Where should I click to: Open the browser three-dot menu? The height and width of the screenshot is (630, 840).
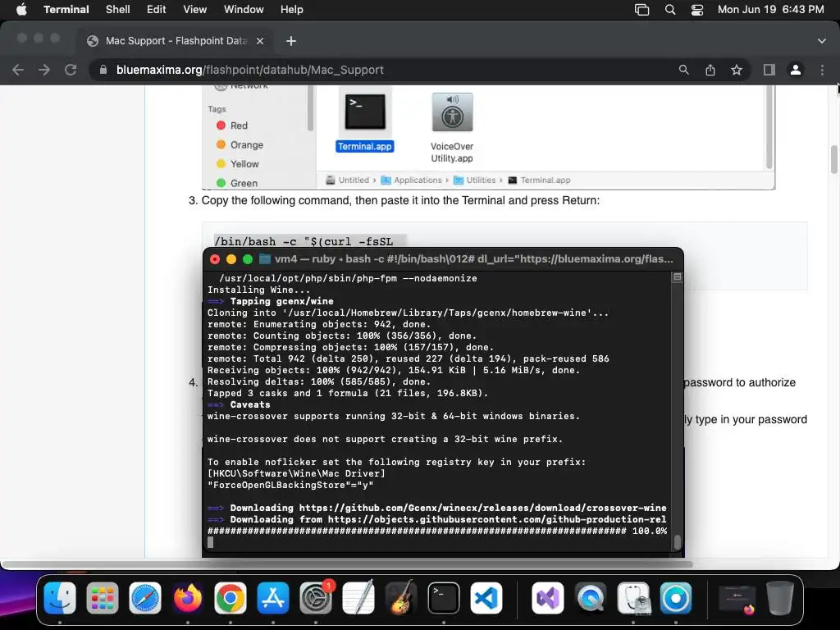point(822,70)
